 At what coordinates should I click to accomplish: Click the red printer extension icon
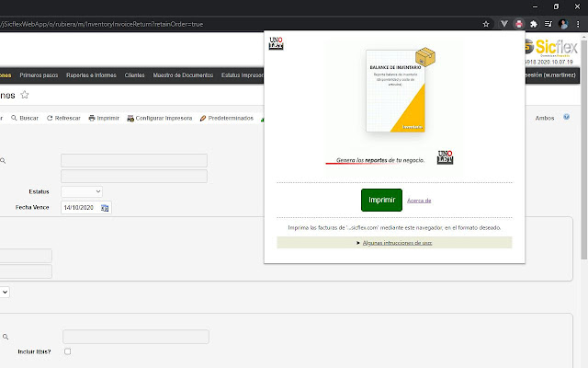tap(518, 23)
